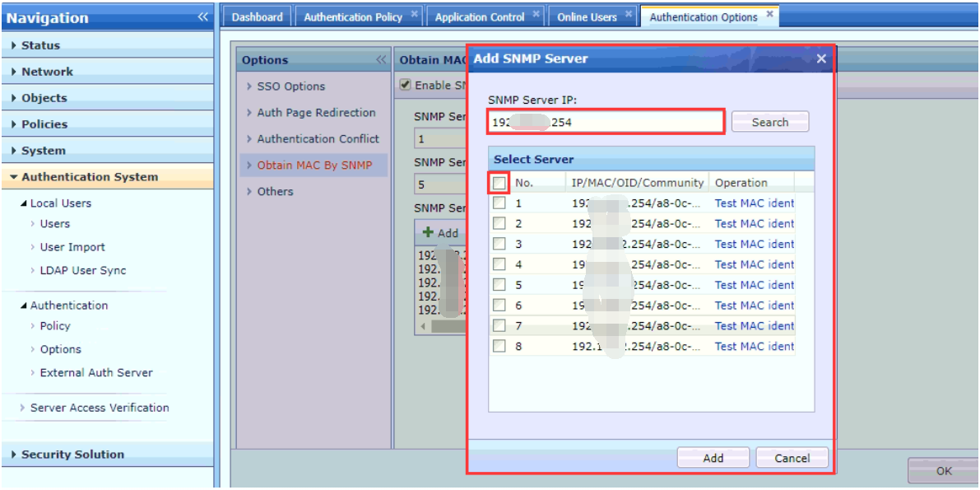Click the green plus Add icon

(428, 233)
